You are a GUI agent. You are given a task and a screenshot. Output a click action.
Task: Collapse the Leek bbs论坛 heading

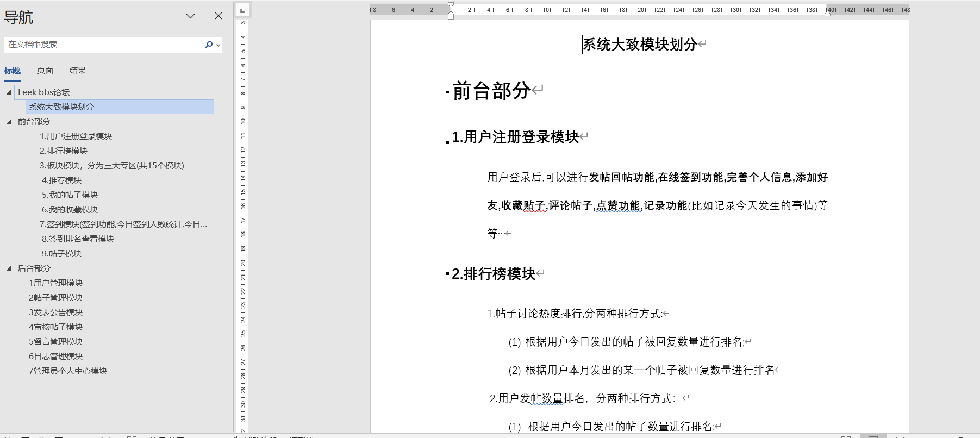9,92
